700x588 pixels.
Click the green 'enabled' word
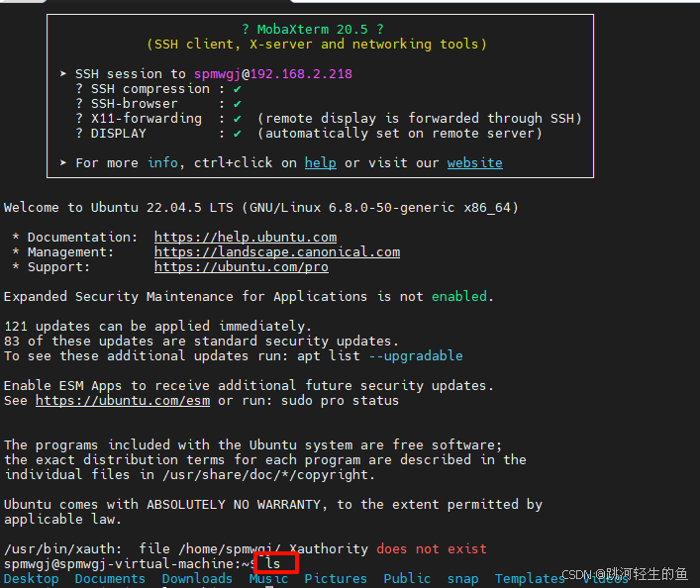point(459,296)
